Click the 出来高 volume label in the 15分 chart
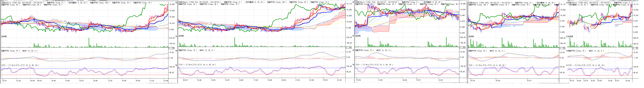 pyautogui.click(x=358, y=36)
